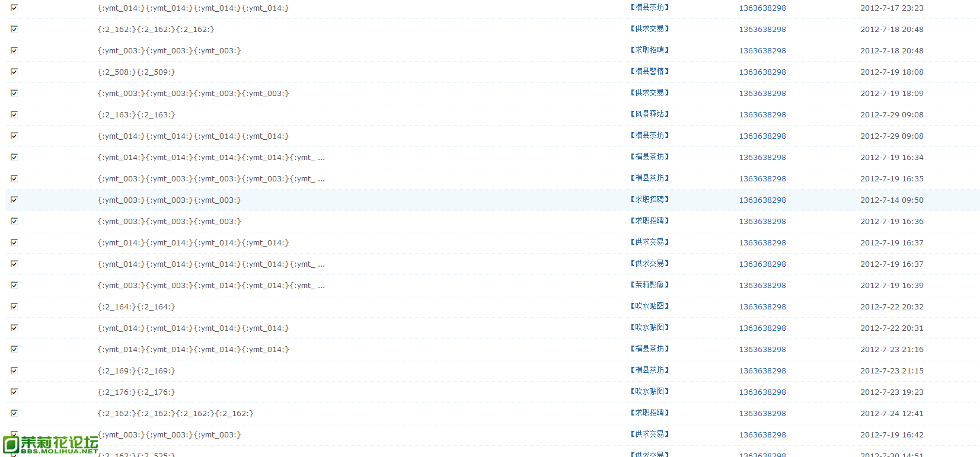The image size is (980, 457).
Task: Toggle checkbox for the 横县警情 row
Action: (14, 72)
